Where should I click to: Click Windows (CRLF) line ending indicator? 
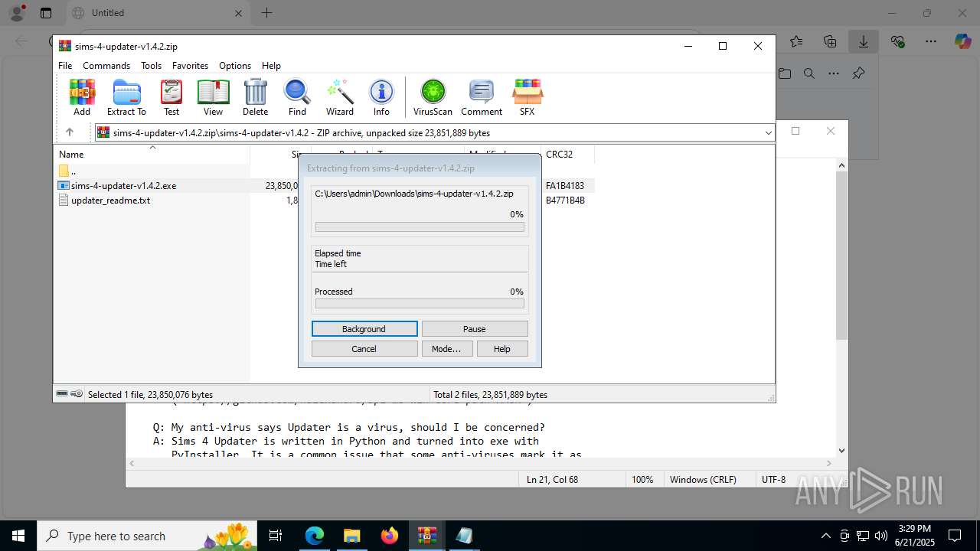pos(703,479)
